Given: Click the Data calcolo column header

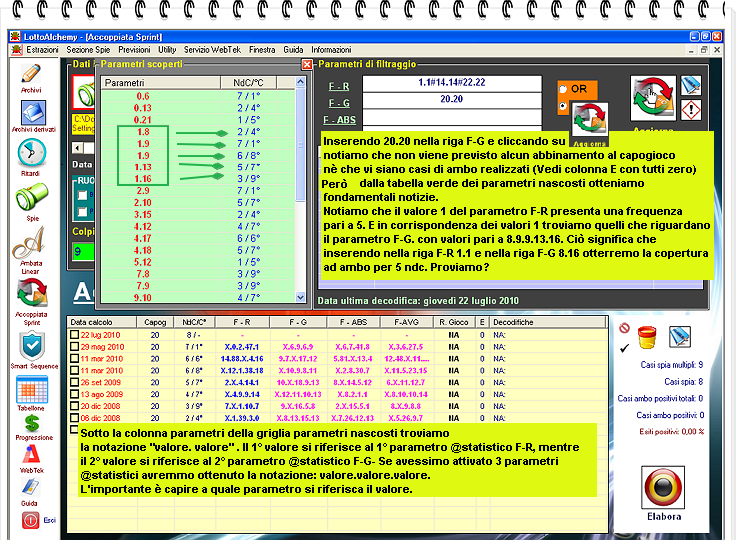Looking at the screenshot, I should [x=102, y=322].
